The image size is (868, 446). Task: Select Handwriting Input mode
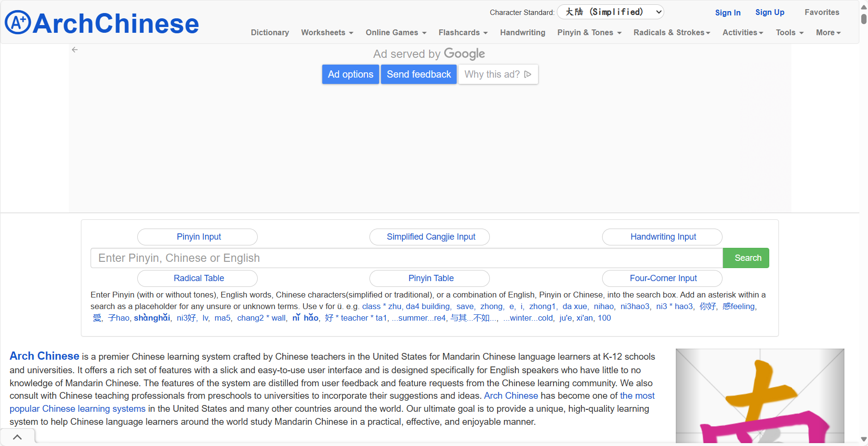tap(662, 237)
